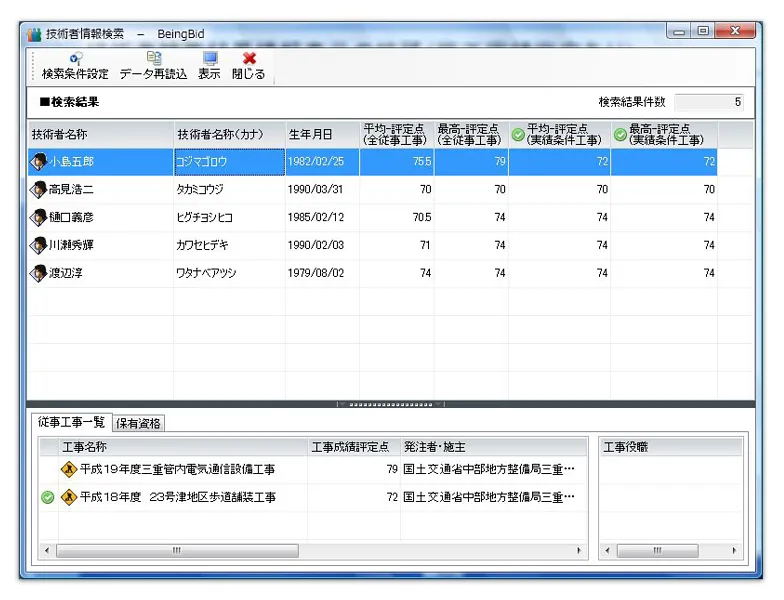Image resolution: width=784 pixels, height=600 pixels.
Task: Switch to the 保有資格 tab
Action: (x=139, y=423)
